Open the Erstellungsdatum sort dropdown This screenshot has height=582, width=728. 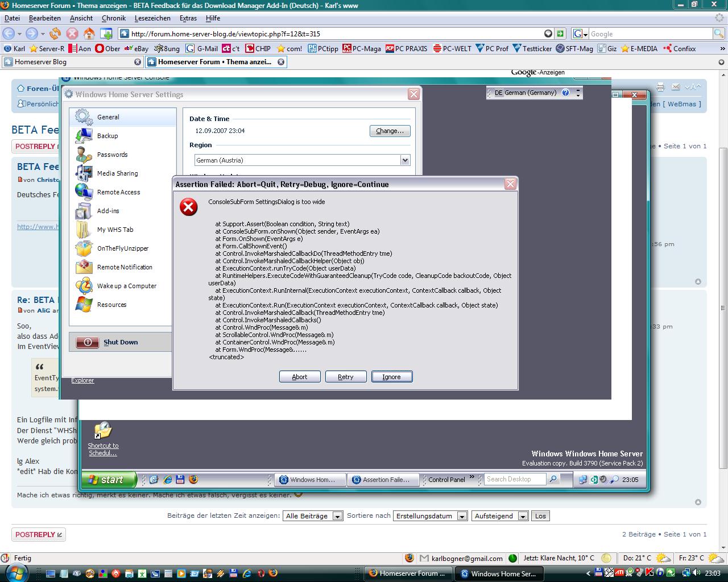coord(462,516)
